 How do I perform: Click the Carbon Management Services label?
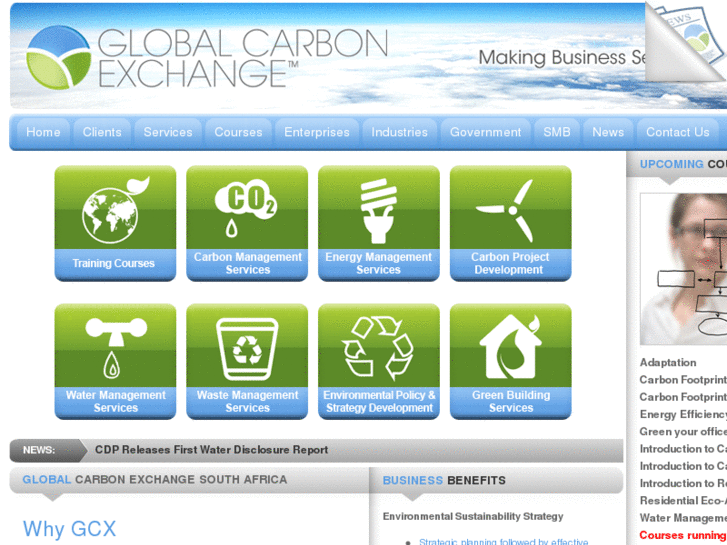pos(248,263)
